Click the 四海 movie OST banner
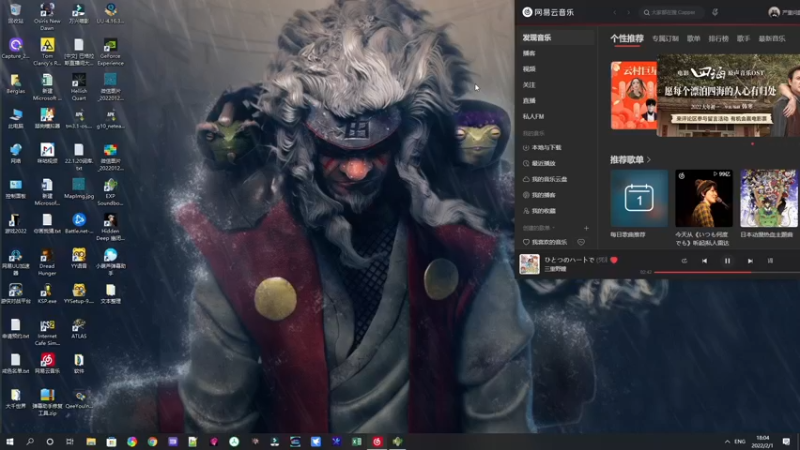 pyautogui.click(x=728, y=95)
